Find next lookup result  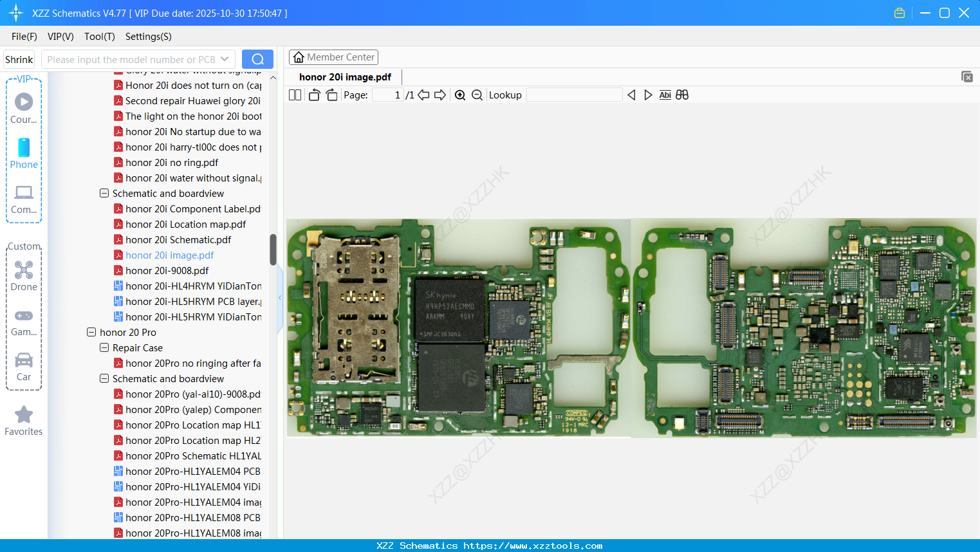pos(648,95)
